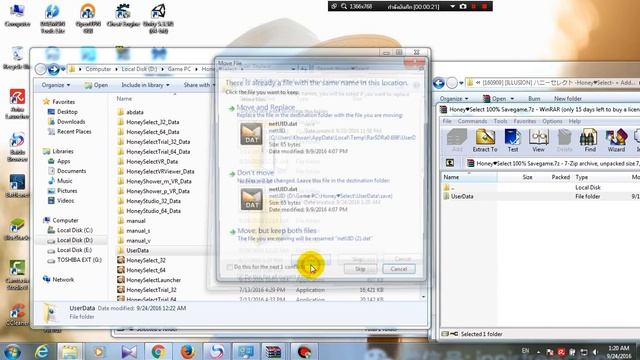Click WinRAR Wizard toolbar icon
The image size is (640, 360).
pos(616,140)
